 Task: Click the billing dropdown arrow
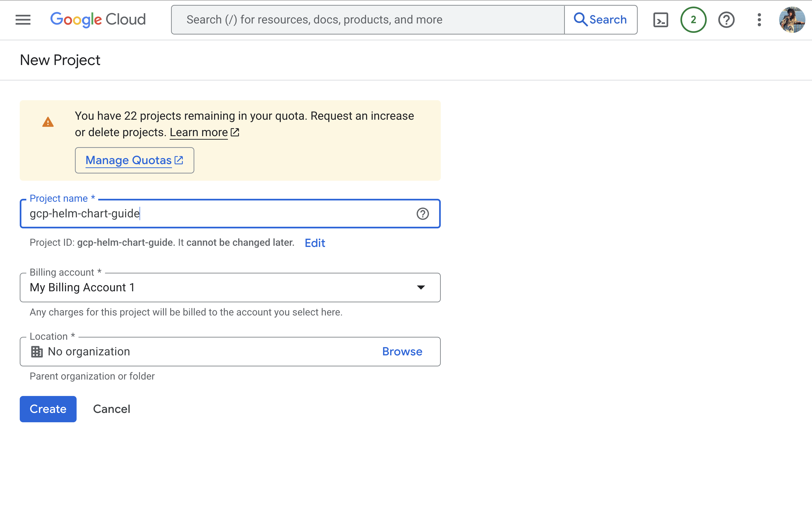421,287
